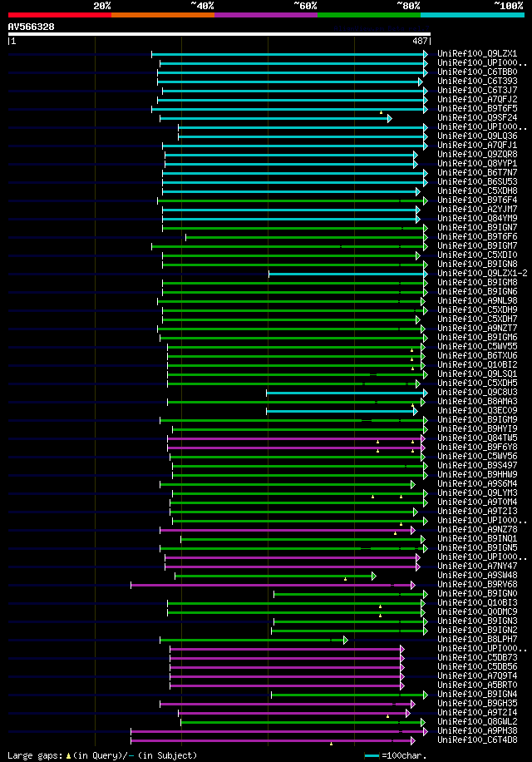Open hit UniRef100_B6SU53
Image resolution: width=532 pixels, height=762 pixels.
[x=477, y=181]
